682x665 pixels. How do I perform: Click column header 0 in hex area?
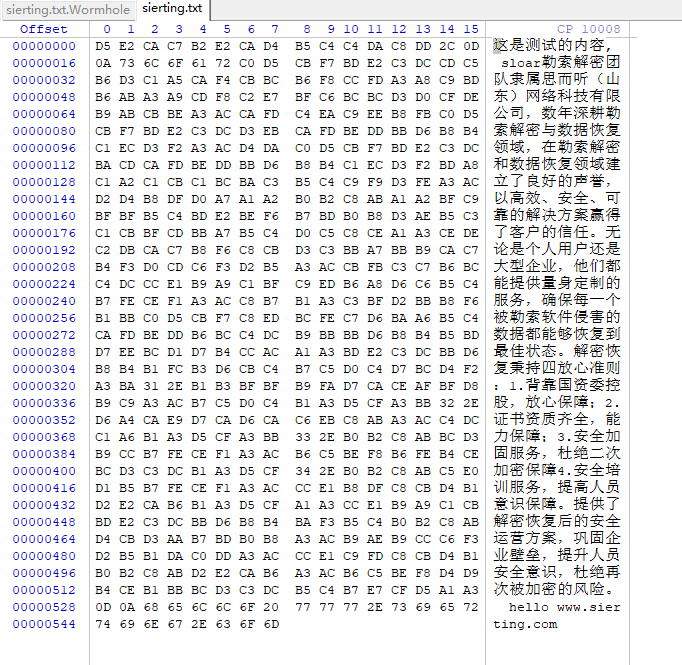coord(103,29)
